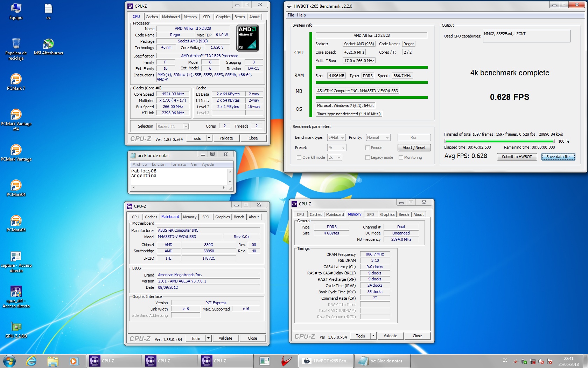This screenshot has height=368, width=588.
Task: Expand Tools arrow in top CPU-Z window
Action: [209, 138]
